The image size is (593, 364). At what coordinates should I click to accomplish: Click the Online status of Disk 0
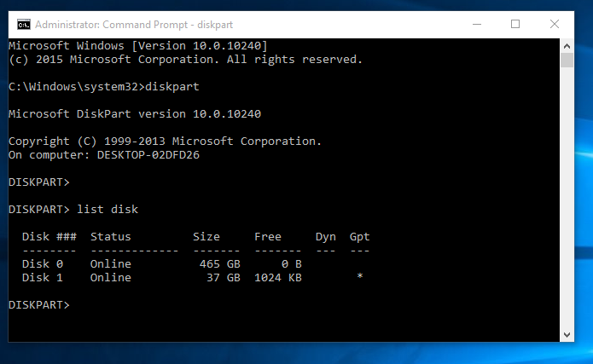(x=110, y=263)
